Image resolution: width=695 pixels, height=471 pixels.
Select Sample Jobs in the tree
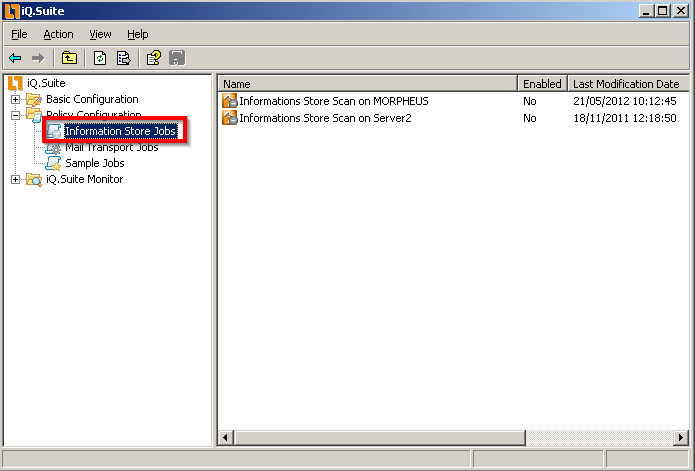tap(94, 163)
